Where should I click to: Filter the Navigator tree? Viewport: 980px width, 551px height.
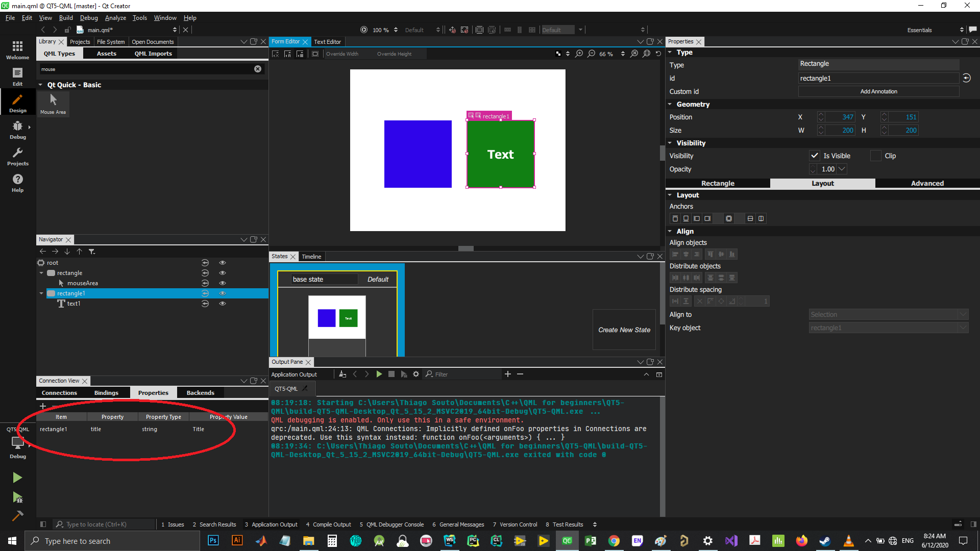[x=92, y=252]
